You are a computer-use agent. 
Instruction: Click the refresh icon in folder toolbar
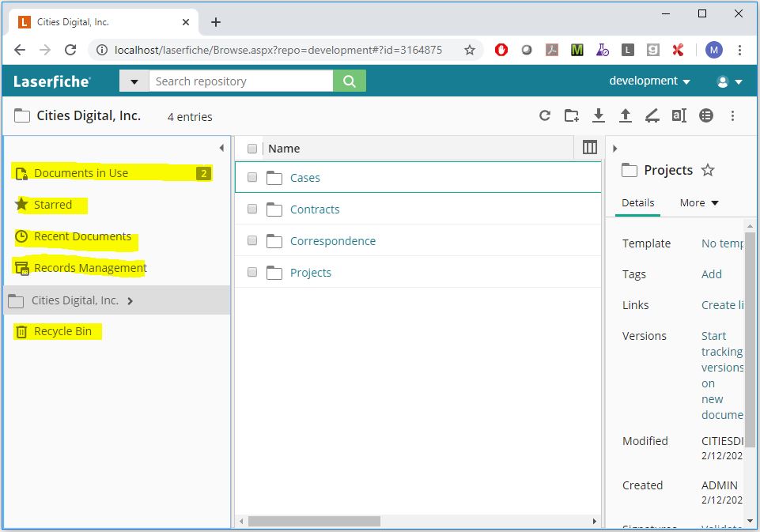click(x=545, y=116)
